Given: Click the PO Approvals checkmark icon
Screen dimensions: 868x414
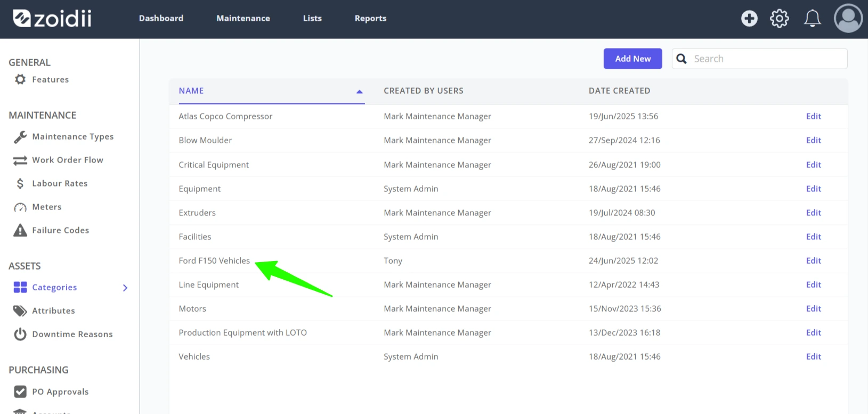Looking at the screenshot, I should tap(20, 392).
